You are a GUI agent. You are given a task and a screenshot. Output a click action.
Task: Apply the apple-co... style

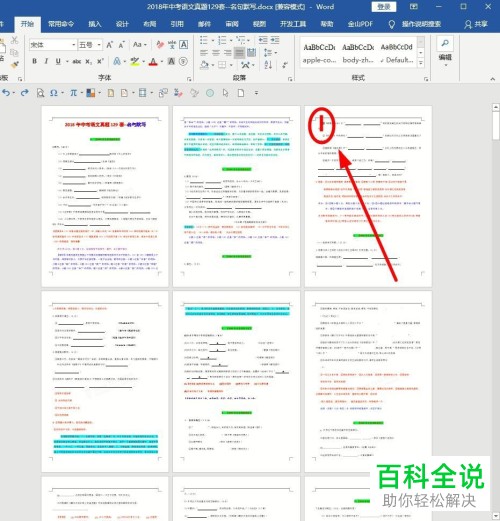click(319, 54)
